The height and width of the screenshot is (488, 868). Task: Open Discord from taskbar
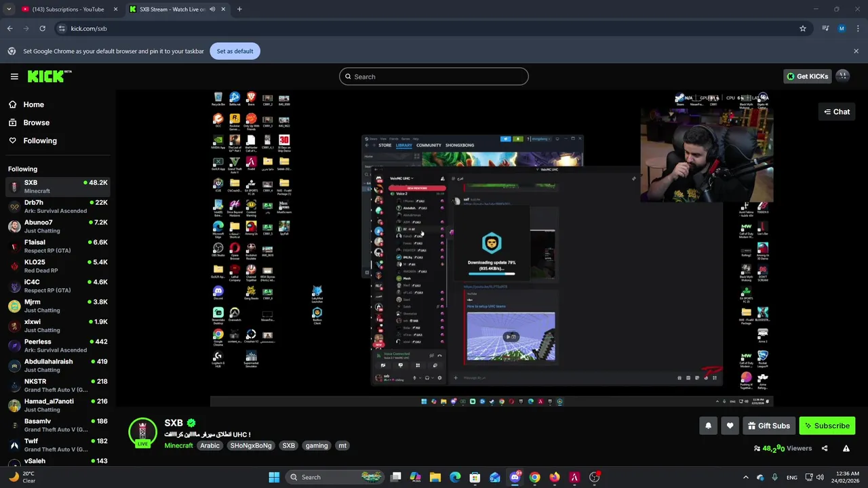click(x=515, y=477)
